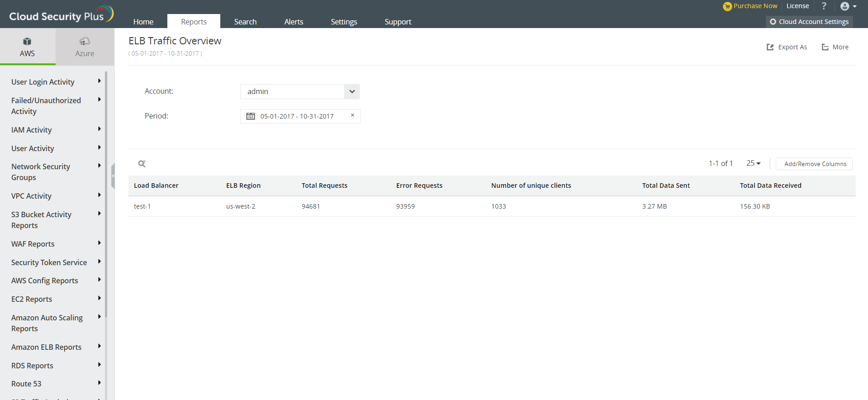Clear the period date range with X

(x=352, y=115)
